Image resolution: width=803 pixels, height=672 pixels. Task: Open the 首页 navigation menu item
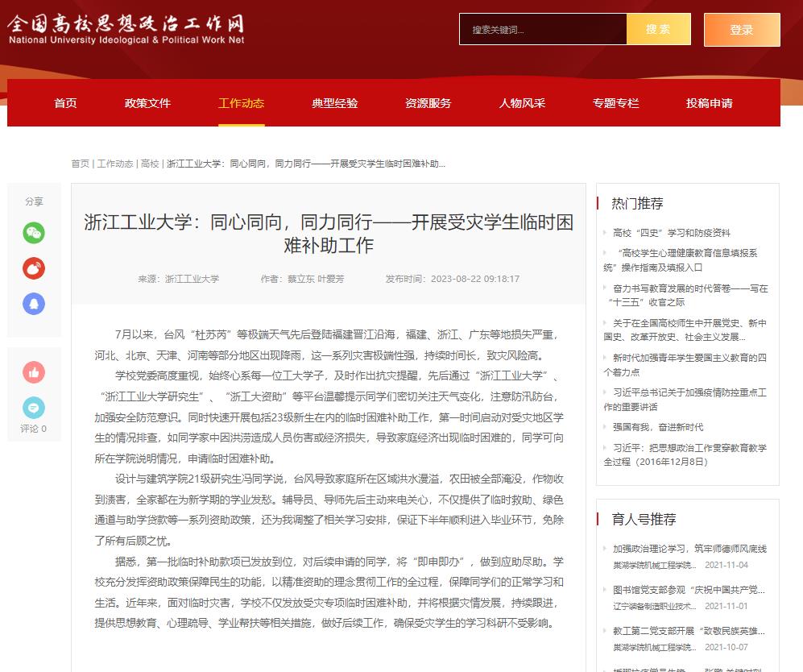pos(65,103)
